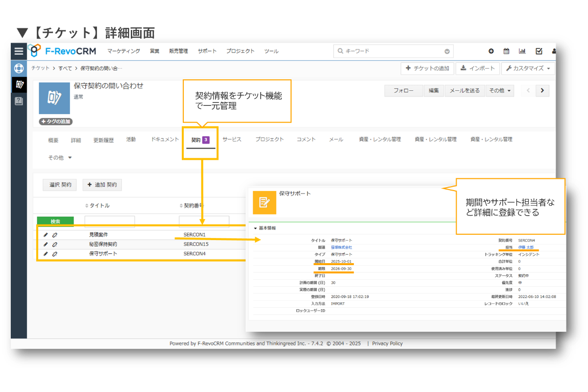Click the フォロー button
The width and height of the screenshot is (588, 392).
pyautogui.click(x=403, y=91)
